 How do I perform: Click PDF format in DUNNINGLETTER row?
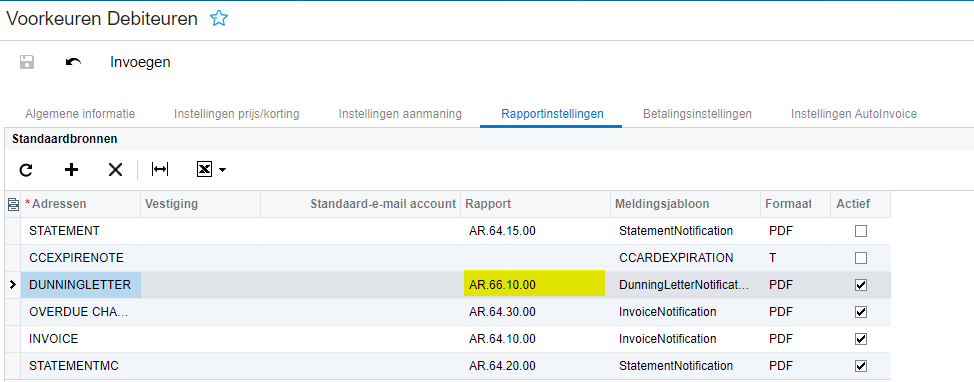tap(795, 285)
